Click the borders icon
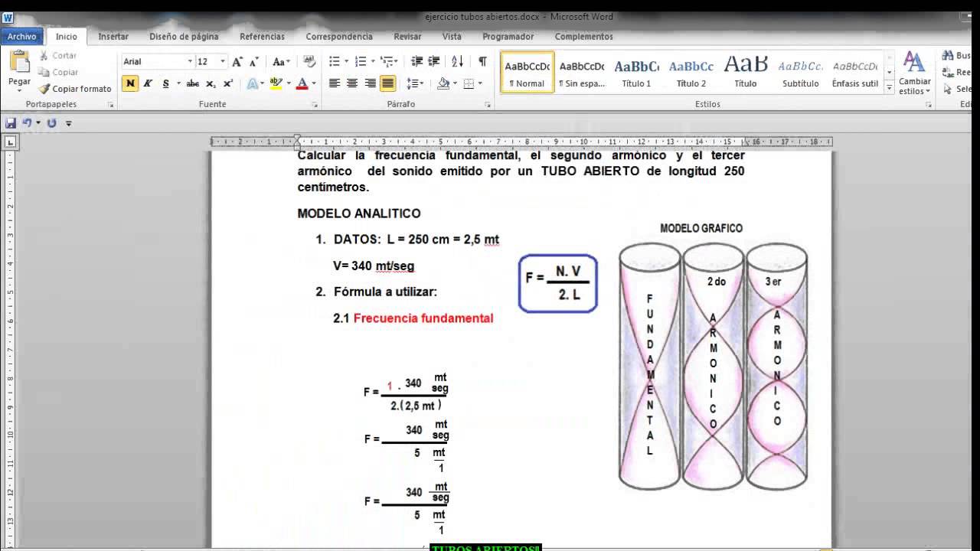 pos(469,83)
